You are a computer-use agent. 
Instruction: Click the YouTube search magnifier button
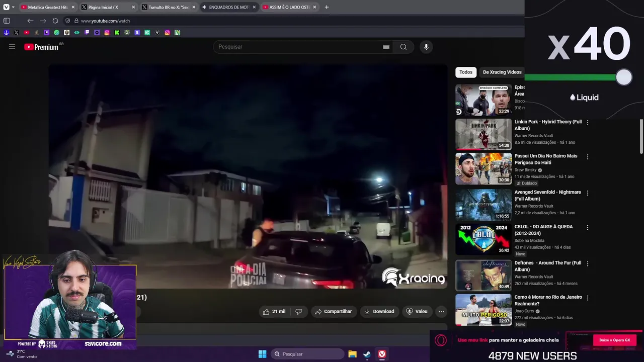[404, 47]
